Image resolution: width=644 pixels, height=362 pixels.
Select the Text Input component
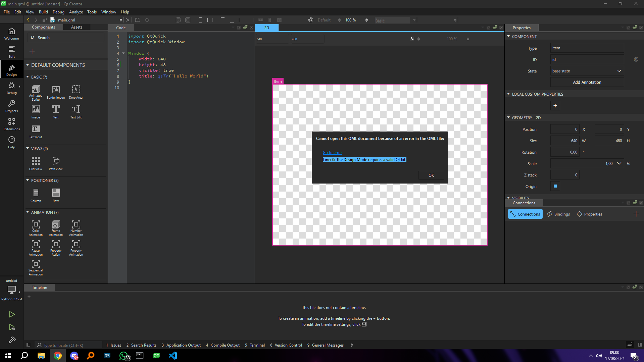click(36, 132)
